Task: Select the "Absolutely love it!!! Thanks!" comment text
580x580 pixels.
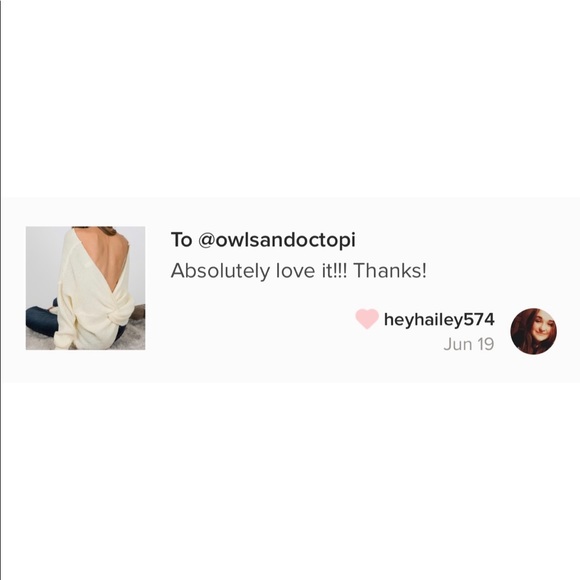Action: pyautogui.click(x=299, y=271)
